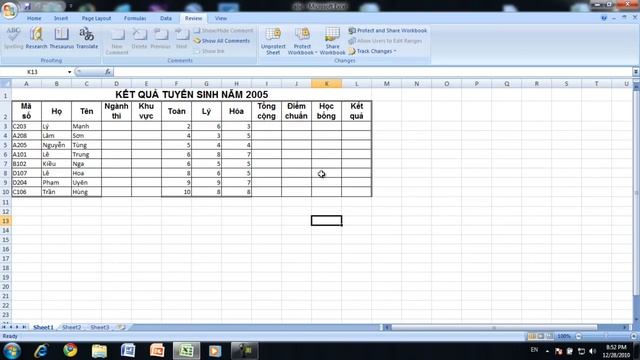Run Spelling check
The image size is (640, 360).
tap(13, 38)
